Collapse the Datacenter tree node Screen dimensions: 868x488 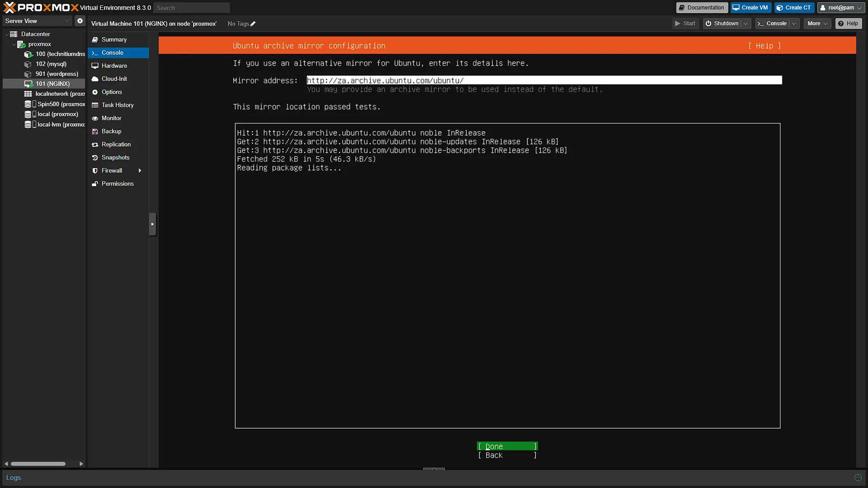pyautogui.click(x=6, y=34)
